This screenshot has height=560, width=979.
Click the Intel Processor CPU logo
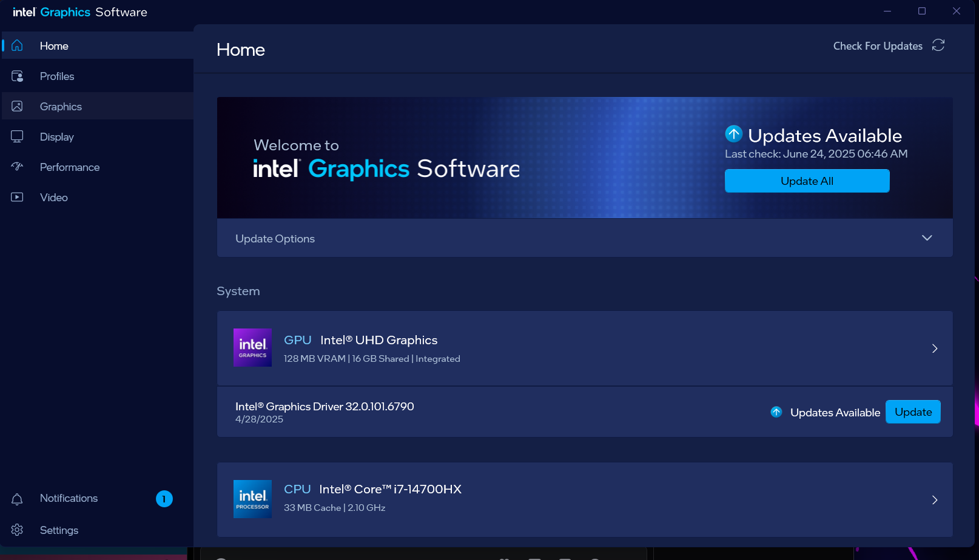click(x=252, y=499)
